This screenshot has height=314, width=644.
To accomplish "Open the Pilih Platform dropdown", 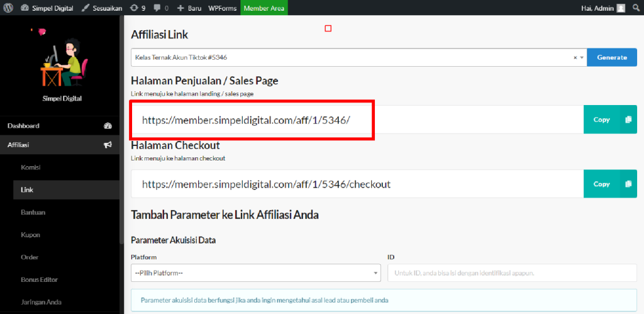I will click(x=256, y=273).
